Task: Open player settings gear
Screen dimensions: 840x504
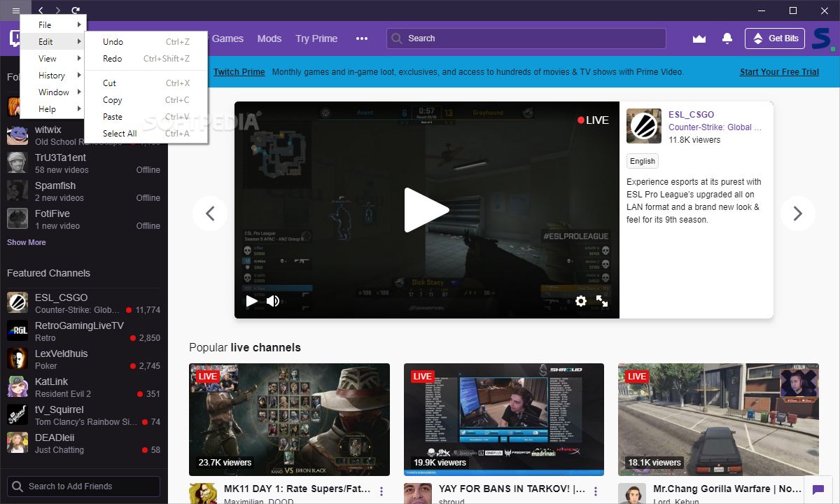Action: click(x=580, y=301)
